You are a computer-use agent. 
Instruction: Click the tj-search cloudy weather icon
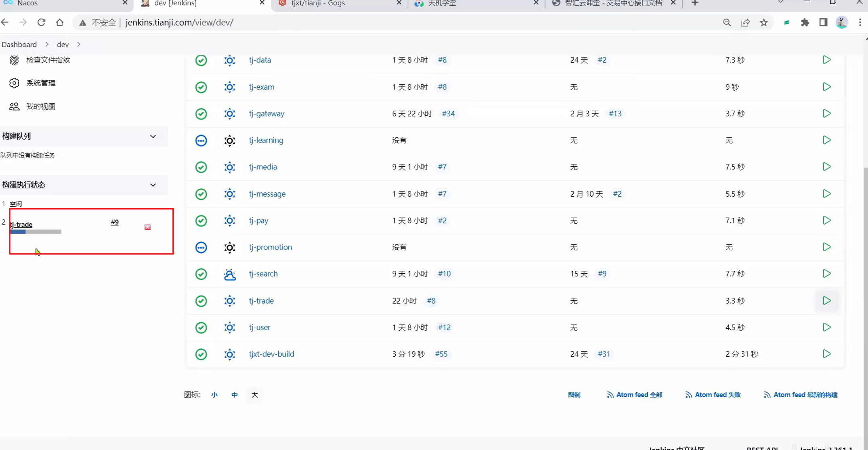tap(229, 274)
